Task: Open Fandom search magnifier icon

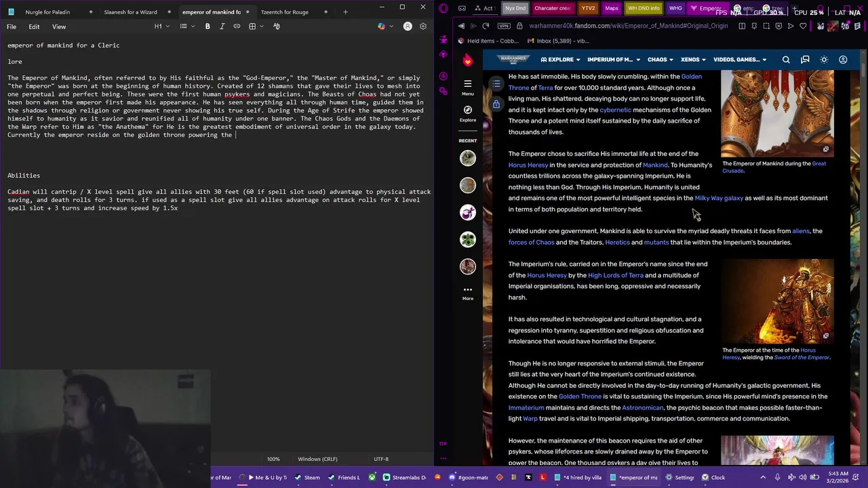Action: click(786, 60)
